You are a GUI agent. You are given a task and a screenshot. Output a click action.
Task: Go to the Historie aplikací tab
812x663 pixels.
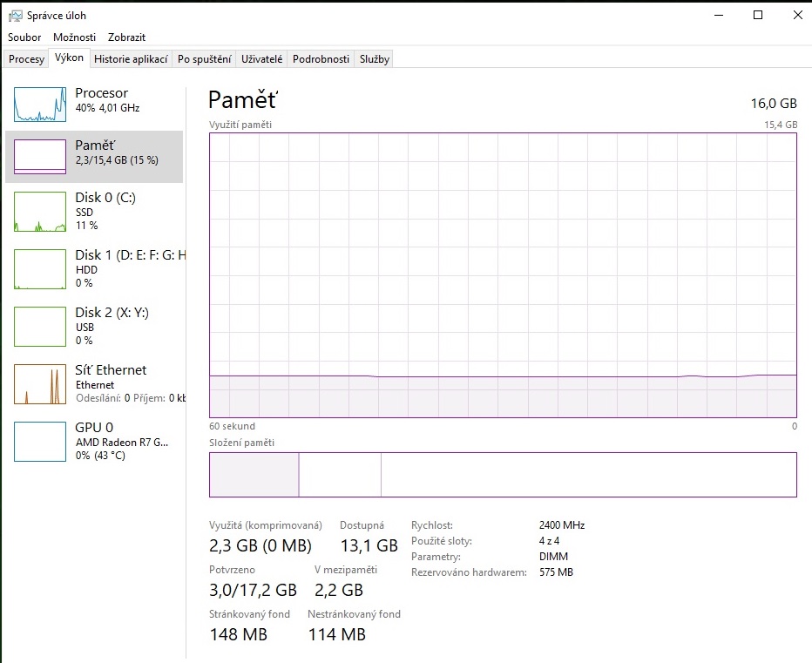coord(131,59)
